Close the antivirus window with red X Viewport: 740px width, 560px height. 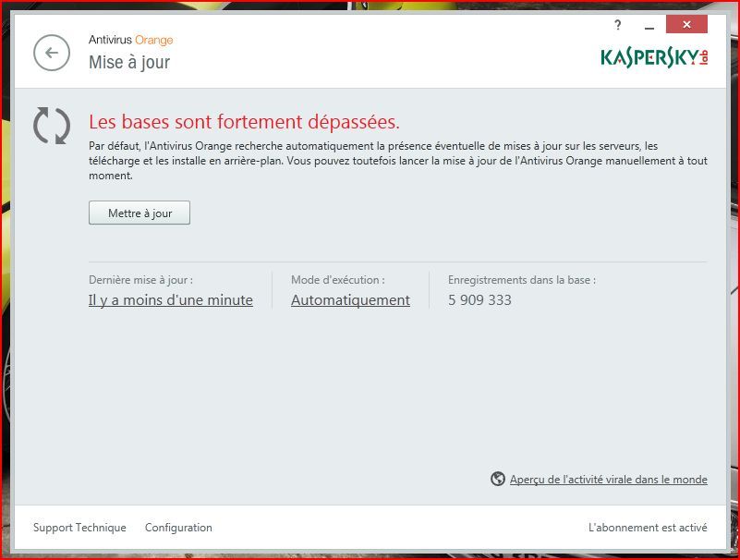pos(686,25)
